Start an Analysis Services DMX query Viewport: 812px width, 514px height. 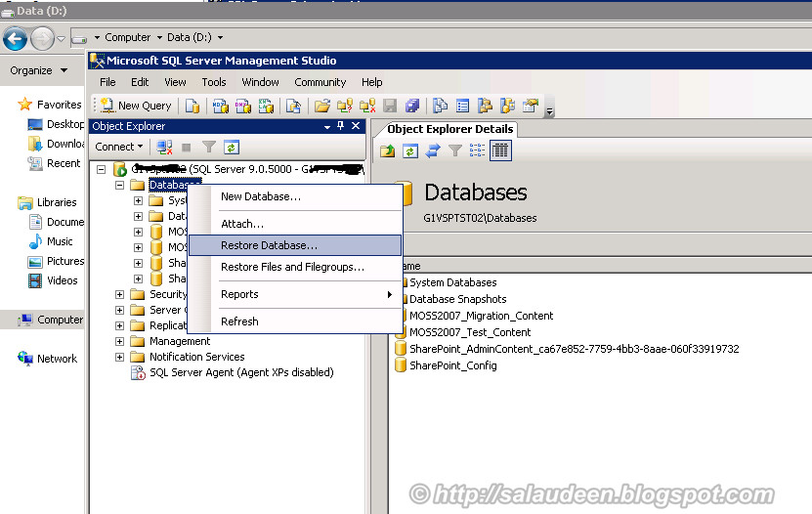tap(243, 107)
